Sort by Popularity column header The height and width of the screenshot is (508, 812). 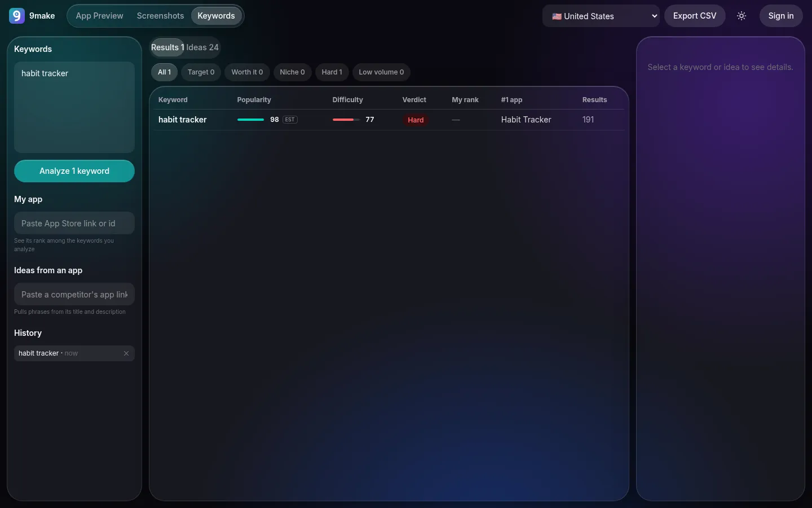pos(254,100)
